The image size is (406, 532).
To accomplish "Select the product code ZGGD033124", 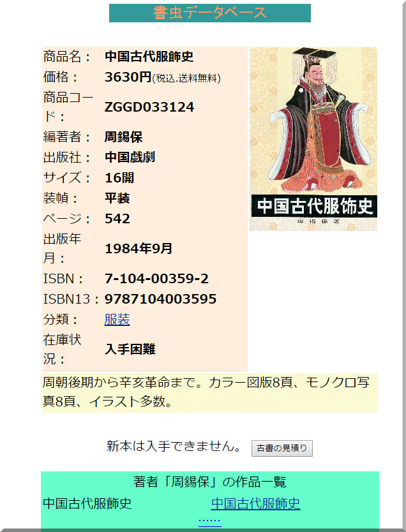I will pyautogui.click(x=149, y=107).
